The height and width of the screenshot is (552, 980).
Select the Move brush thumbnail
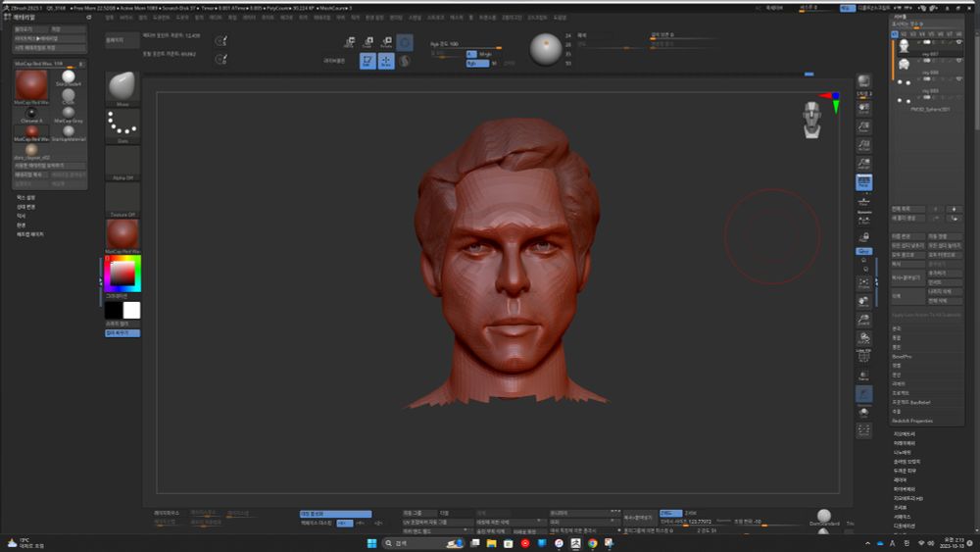(x=122, y=87)
